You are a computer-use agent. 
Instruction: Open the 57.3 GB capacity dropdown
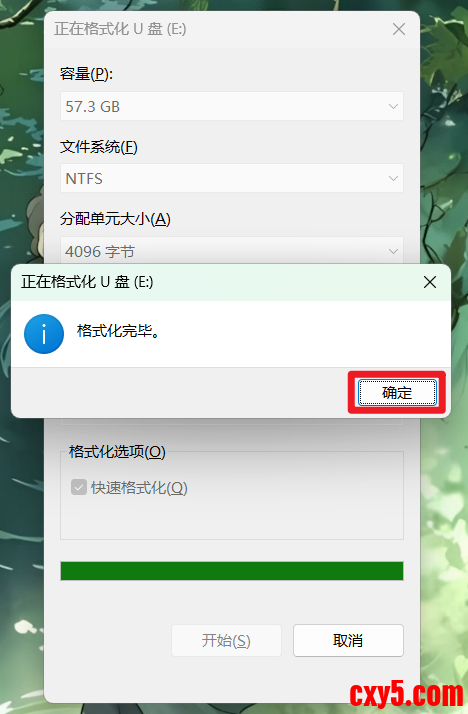tap(232, 106)
